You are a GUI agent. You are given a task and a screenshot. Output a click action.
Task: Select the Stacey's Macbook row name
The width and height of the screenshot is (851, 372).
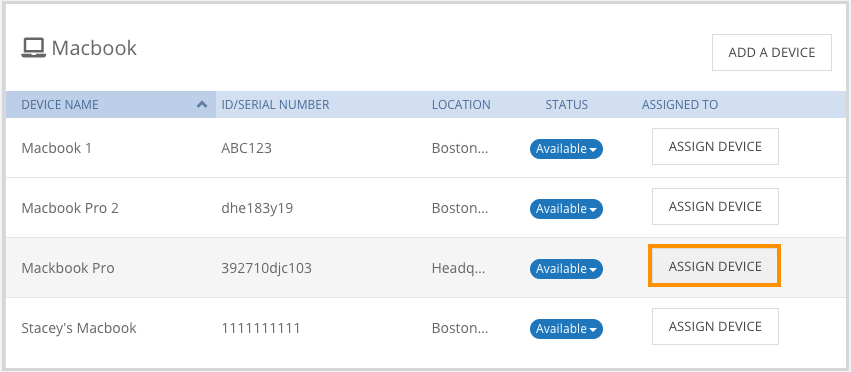79,328
